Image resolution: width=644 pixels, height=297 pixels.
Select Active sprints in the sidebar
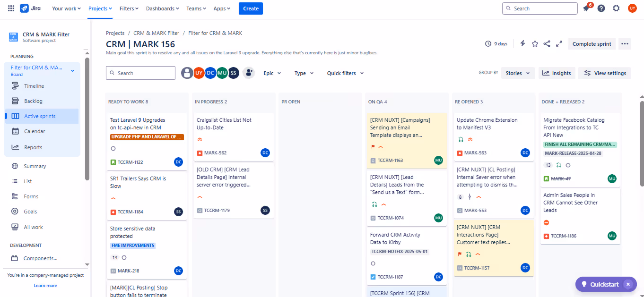coord(42,116)
